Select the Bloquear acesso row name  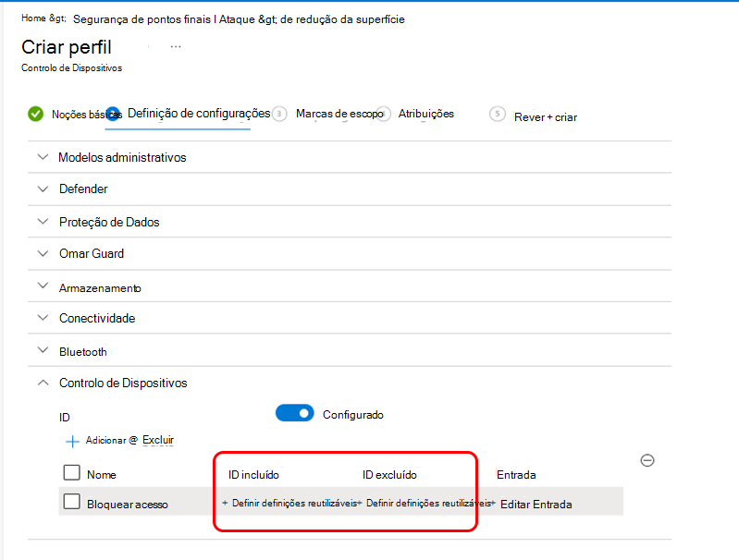coord(128,505)
